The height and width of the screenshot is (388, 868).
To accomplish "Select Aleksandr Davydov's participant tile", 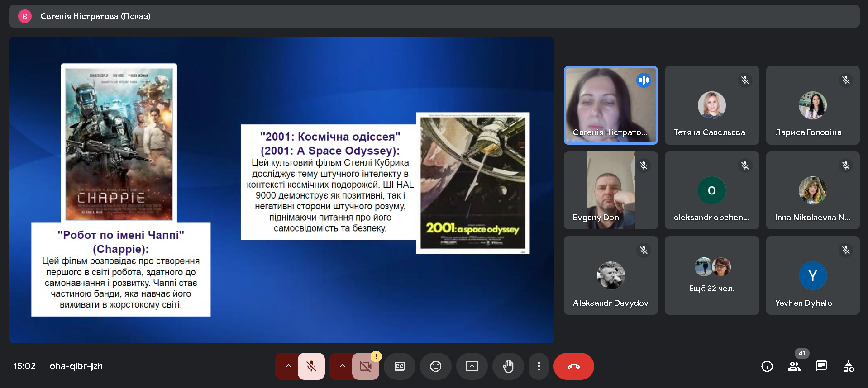I will tap(611, 275).
